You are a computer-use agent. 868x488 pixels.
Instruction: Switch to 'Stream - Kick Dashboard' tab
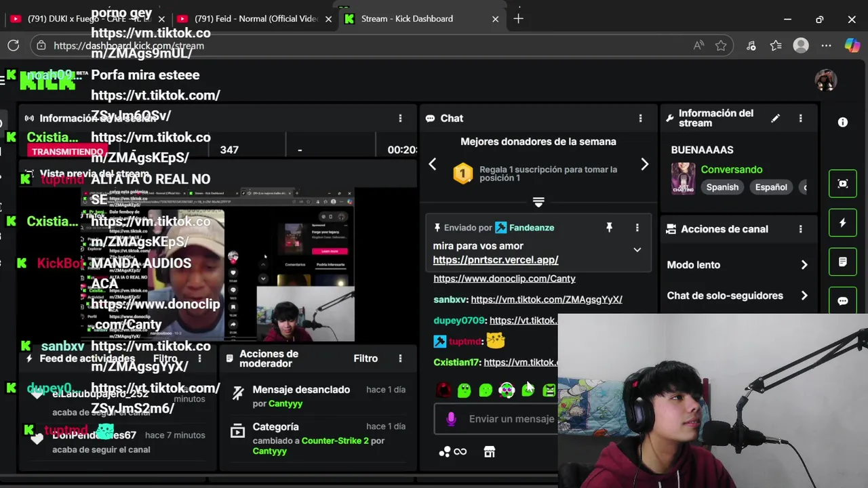(x=407, y=19)
